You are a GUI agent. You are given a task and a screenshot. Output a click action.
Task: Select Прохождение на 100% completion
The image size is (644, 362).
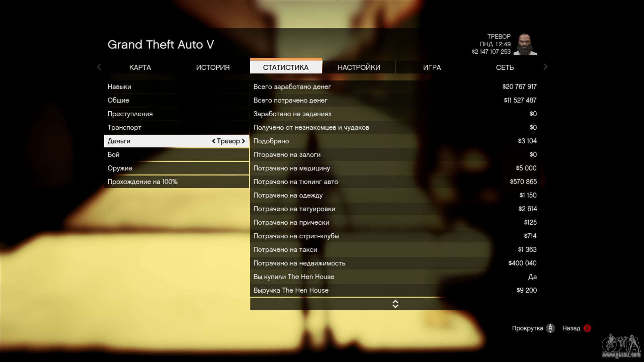(143, 181)
